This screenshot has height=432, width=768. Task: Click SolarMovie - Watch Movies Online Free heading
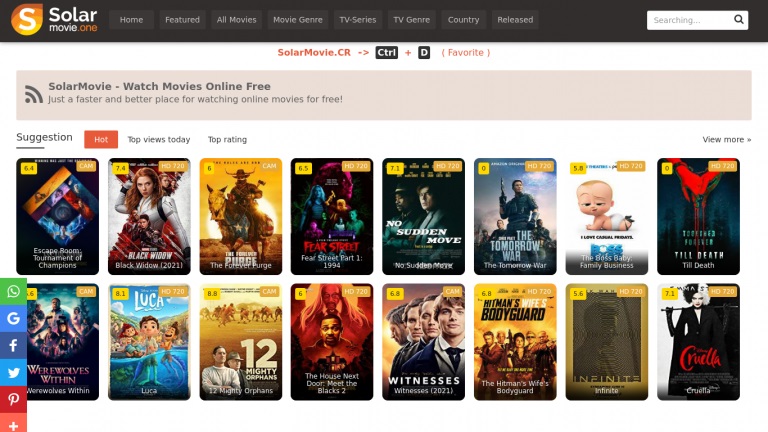[x=159, y=86]
